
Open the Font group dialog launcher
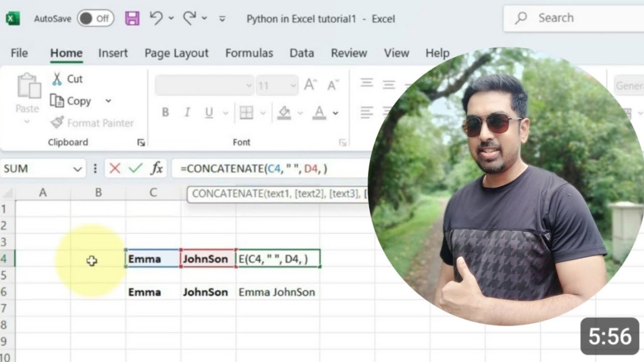pos(343,143)
